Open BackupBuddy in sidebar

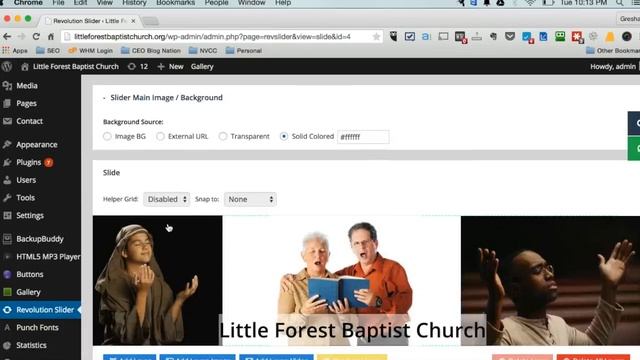(40, 239)
